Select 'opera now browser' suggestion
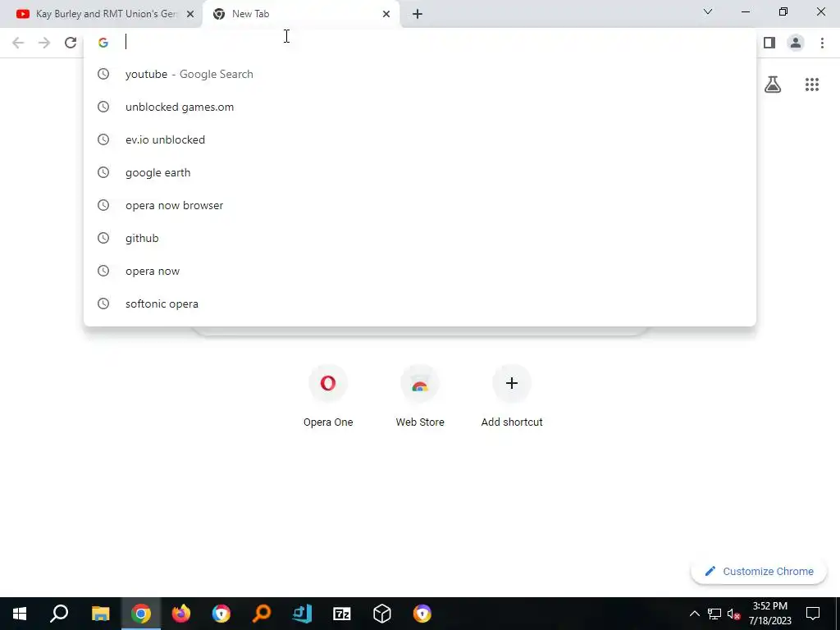The width and height of the screenshot is (840, 630). (x=420, y=205)
